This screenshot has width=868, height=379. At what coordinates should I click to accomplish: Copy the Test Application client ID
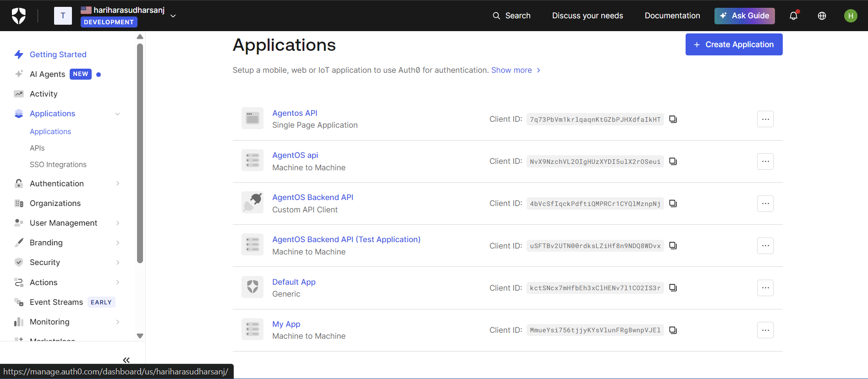673,246
